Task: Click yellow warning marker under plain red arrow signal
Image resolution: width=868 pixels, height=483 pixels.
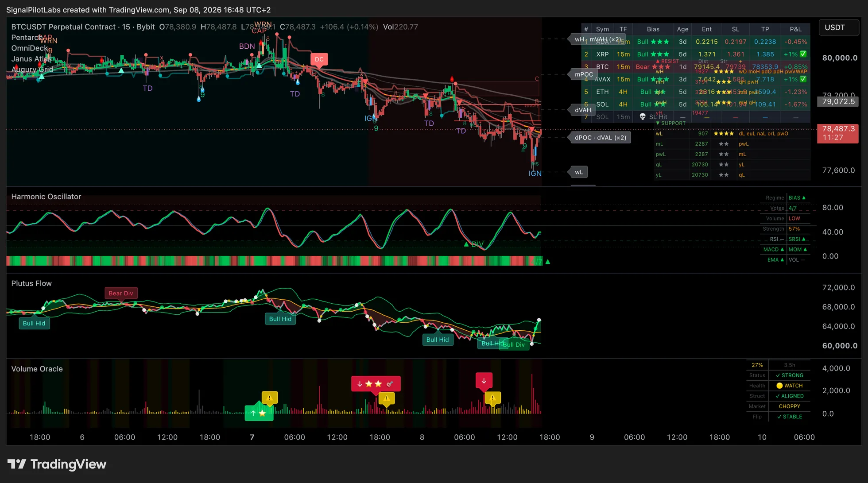Action: click(492, 398)
